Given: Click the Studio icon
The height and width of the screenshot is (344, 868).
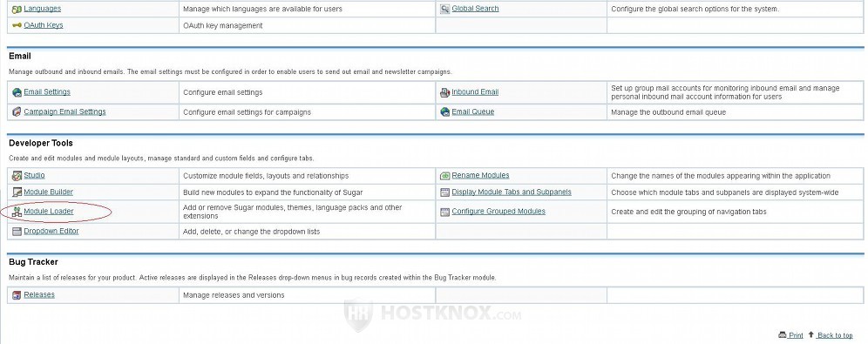Looking at the screenshot, I should (17, 176).
